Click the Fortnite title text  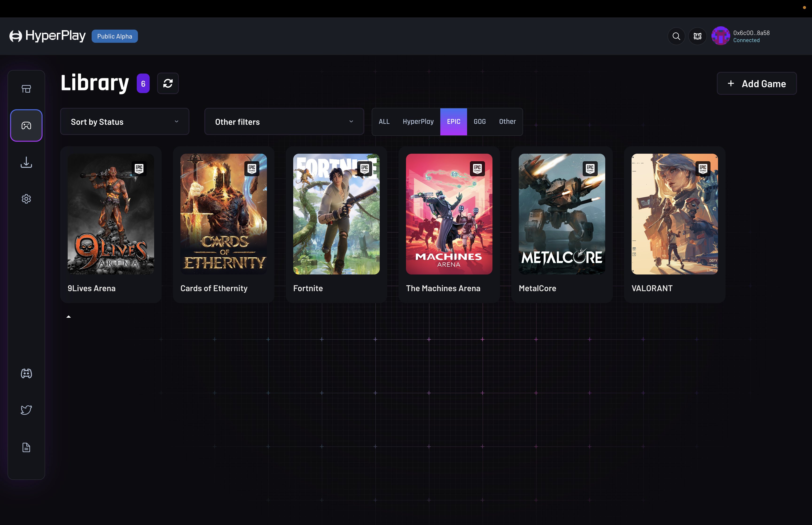[x=308, y=288]
